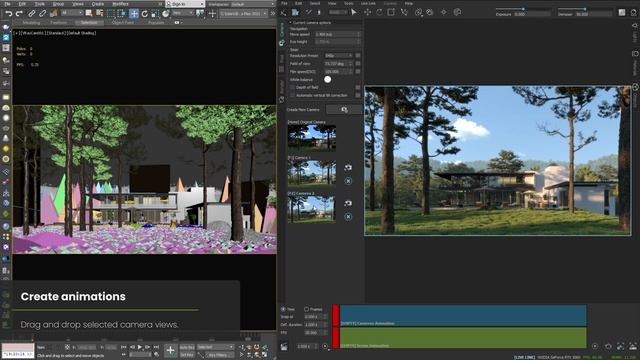This screenshot has height=360, width=640.
Task: Click update camera icon beside Camera 1 thumbnail
Action: tap(348, 167)
